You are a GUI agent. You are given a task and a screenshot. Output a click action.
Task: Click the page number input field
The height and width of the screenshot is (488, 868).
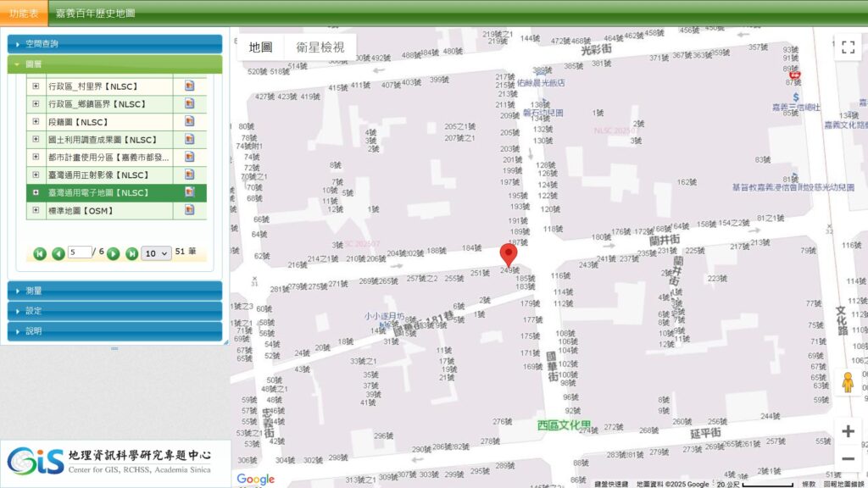click(80, 252)
